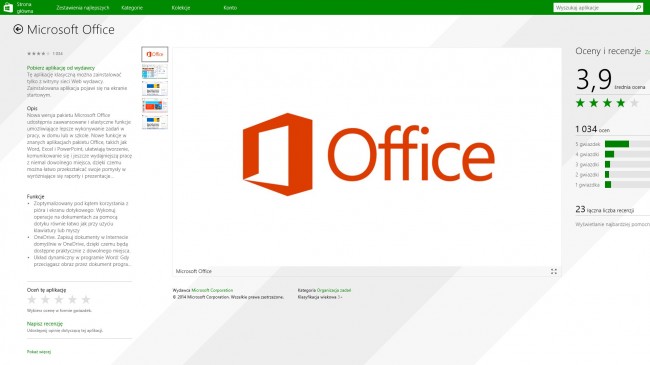Open Zestawienia najlepszych menu
650x365 pixels.
coord(83,8)
